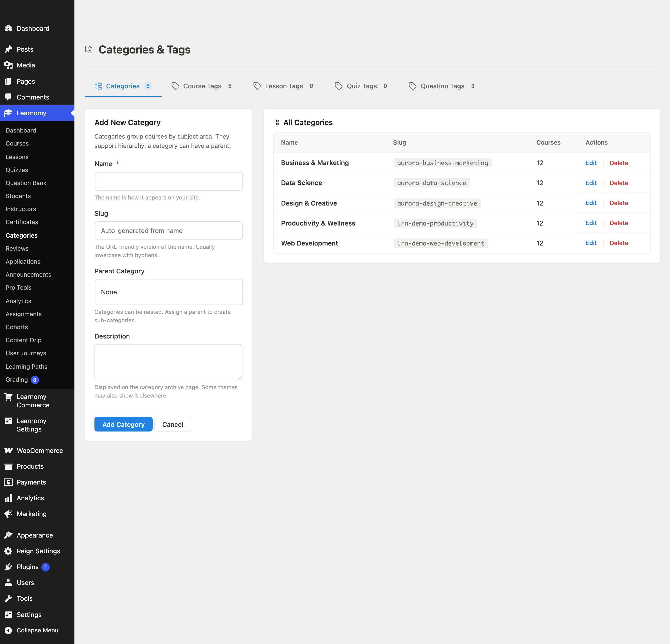670x644 pixels.
Task: Click the Pages icon in sidebar
Action: click(8, 81)
